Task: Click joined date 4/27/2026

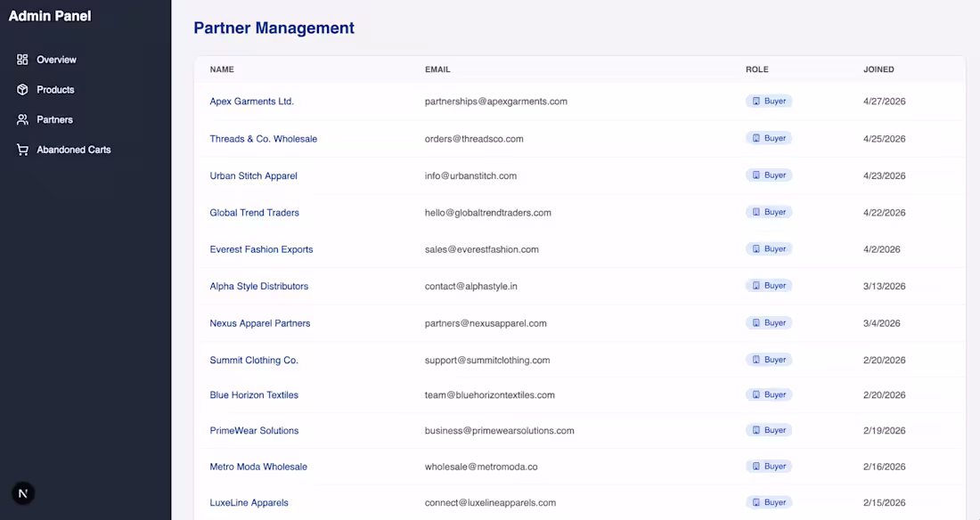Action: [x=885, y=102]
